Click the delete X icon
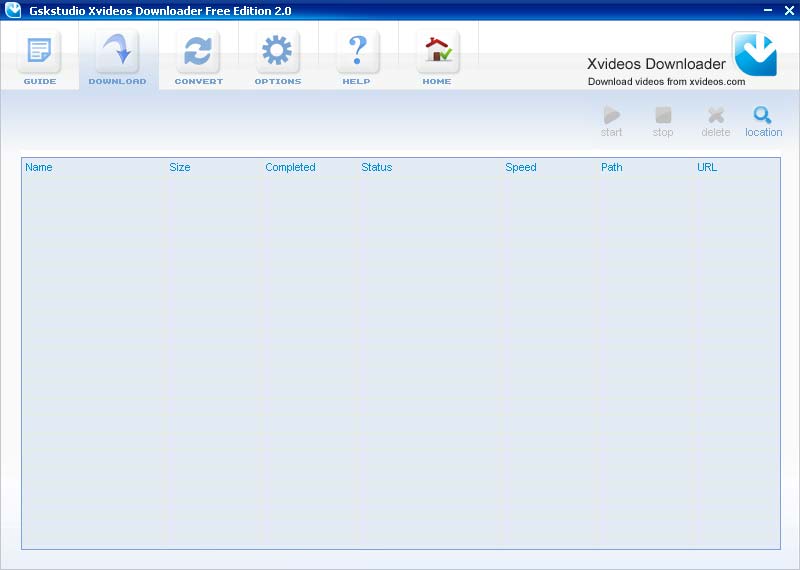 (x=716, y=115)
